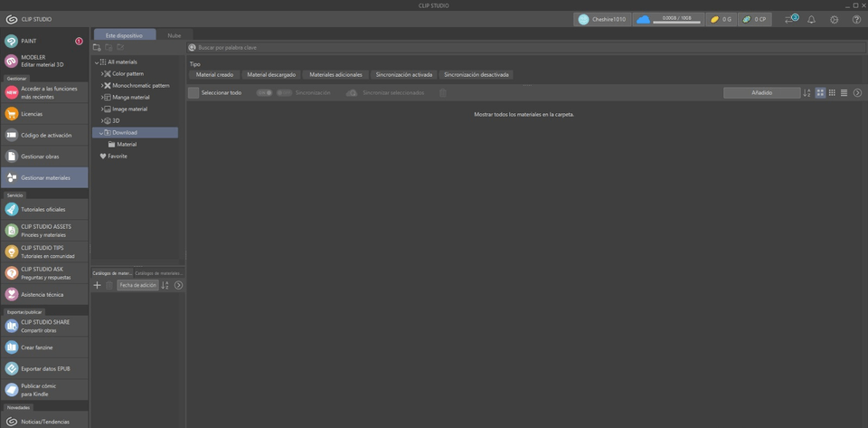Check the Seleccionar todo checkbox

193,92
